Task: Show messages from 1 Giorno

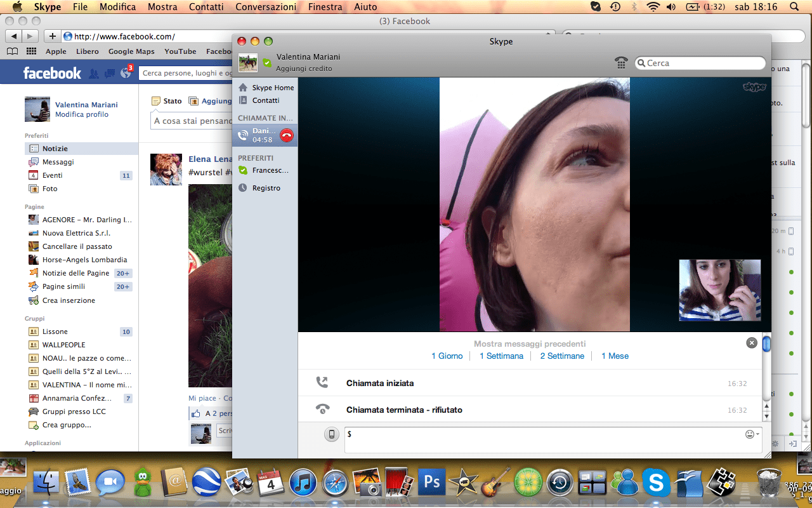Action: (447, 356)
